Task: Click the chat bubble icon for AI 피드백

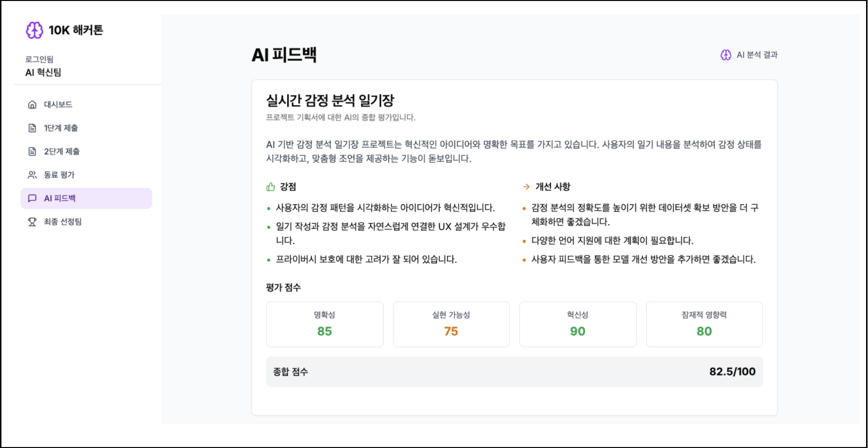Action: click(33, 198)
